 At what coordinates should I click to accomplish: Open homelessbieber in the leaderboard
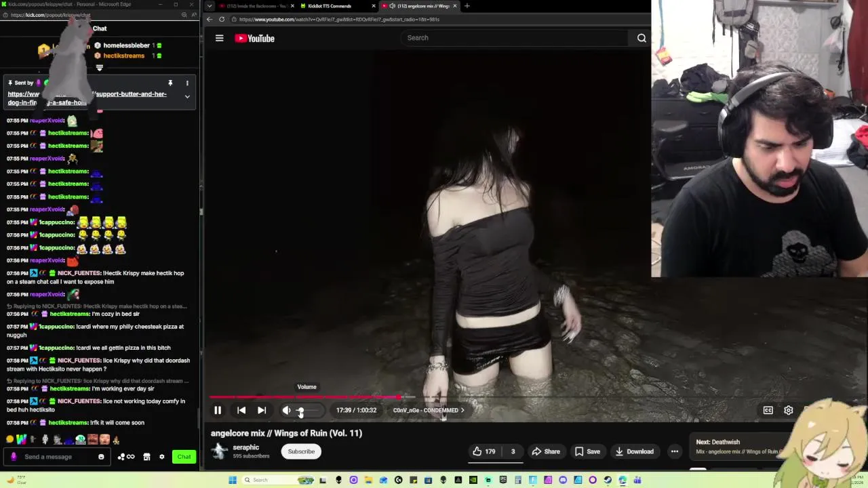tap(126, 45)
